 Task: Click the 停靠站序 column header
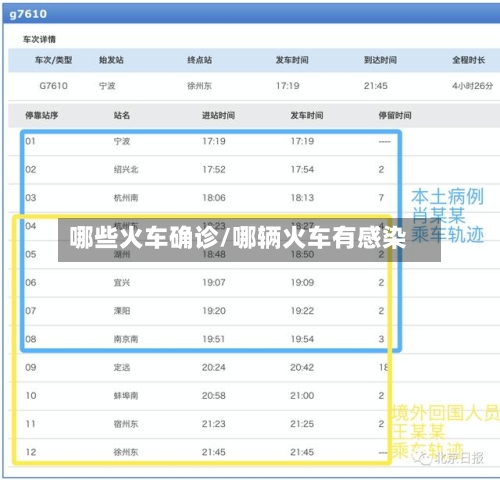click(x=42, y=115)
